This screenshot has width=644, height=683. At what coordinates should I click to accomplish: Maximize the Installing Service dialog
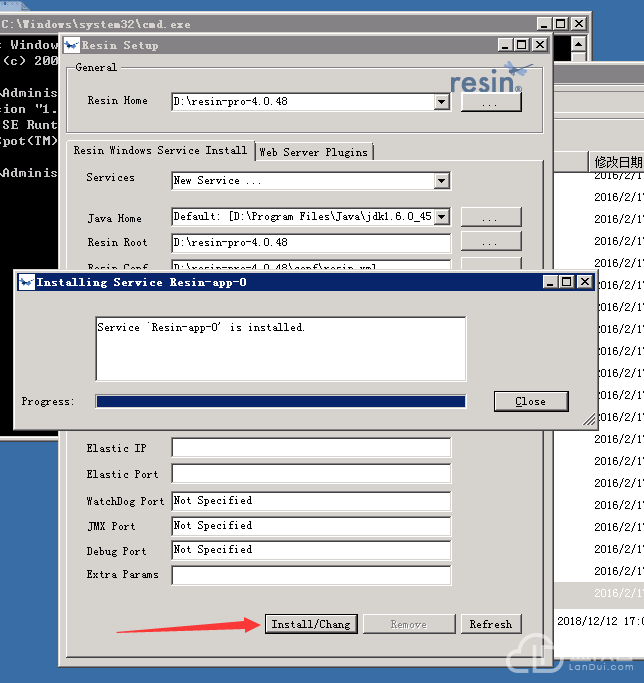tap(566, 282)
